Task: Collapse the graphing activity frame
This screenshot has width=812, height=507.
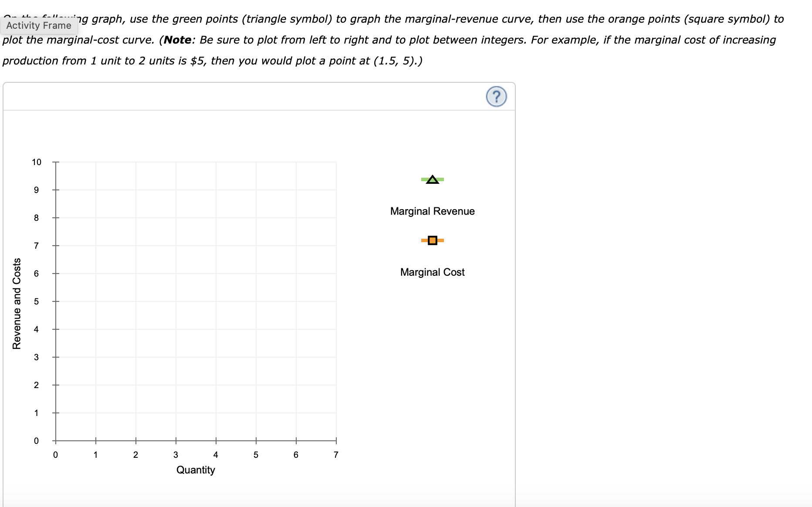Action: (x=39, y=25)
